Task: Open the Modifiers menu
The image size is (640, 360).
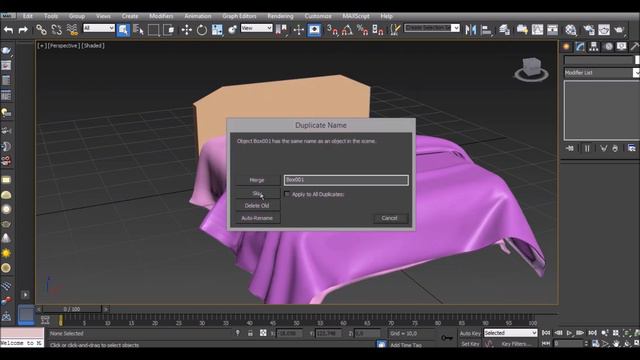Action: (x=161, y=16)
